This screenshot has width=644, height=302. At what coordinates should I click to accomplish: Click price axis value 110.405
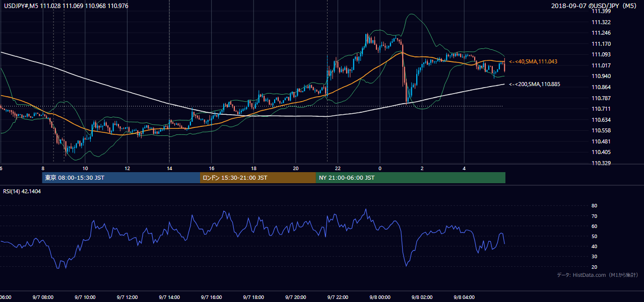point(601,152)
